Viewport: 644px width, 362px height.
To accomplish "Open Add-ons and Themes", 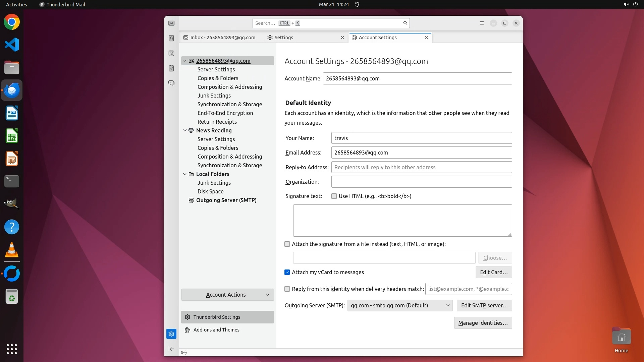I will (216, 330).
